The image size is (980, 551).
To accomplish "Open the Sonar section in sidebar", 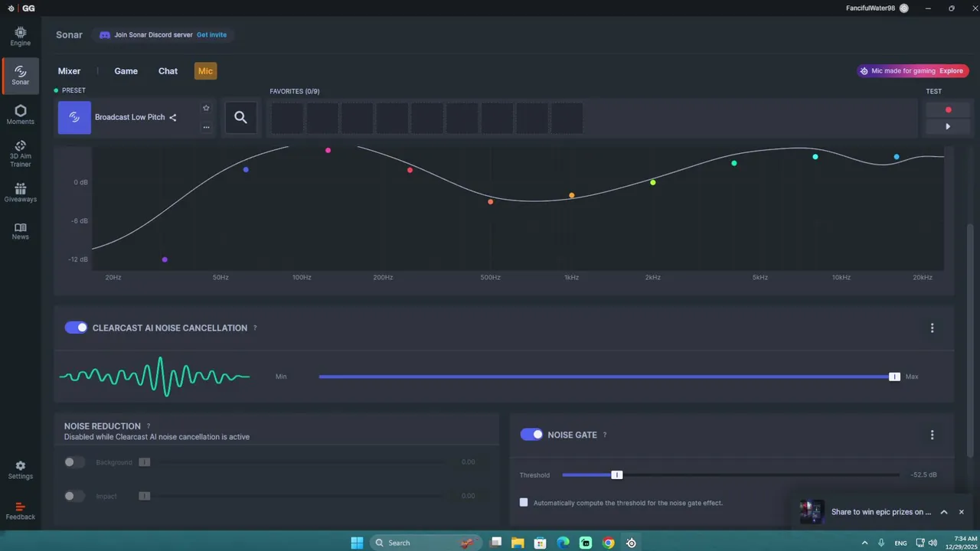I will (x=21, y=76).
